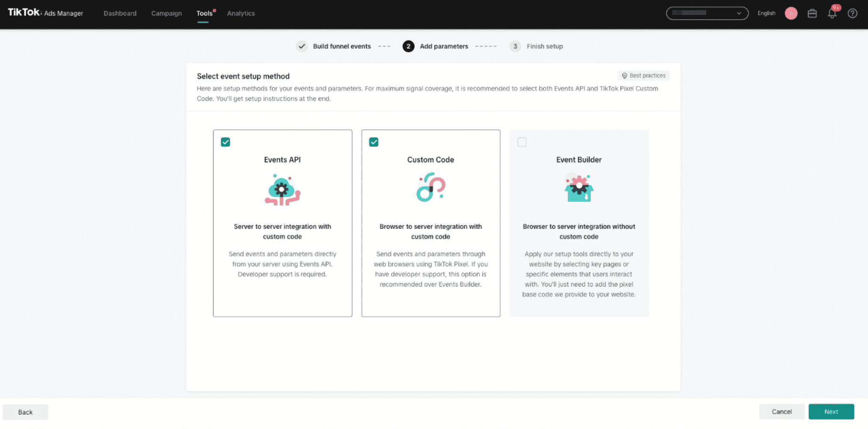Image resolution: width=868 pixels, height=429 pixels.
Task: Click the Event Builder gear box illustration
Action: click(579, 188)
